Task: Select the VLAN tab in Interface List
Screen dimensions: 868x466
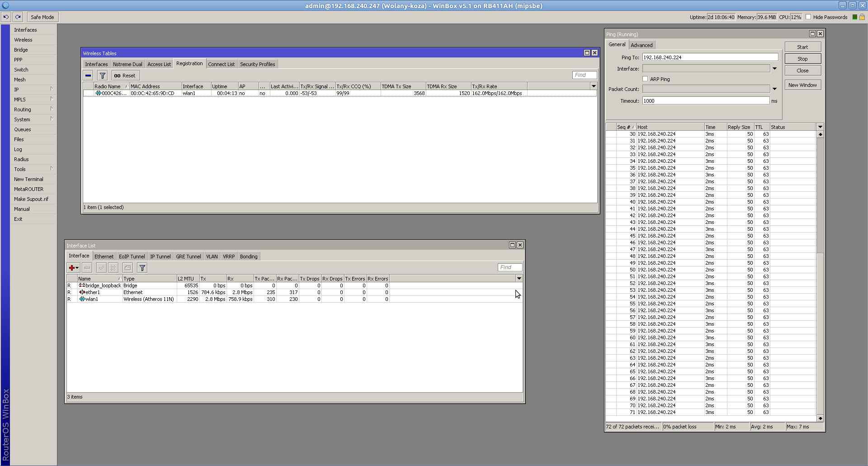Action: click(x=212, y=257)
